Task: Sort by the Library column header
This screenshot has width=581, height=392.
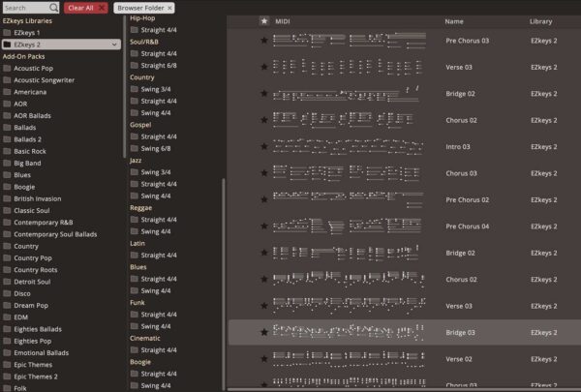Action: click(x=540, y=21)
